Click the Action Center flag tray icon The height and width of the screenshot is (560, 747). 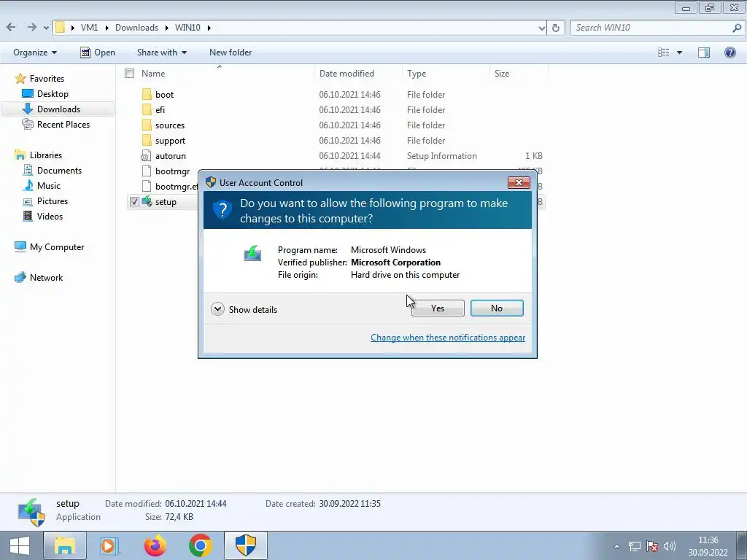tap(652, 546)
